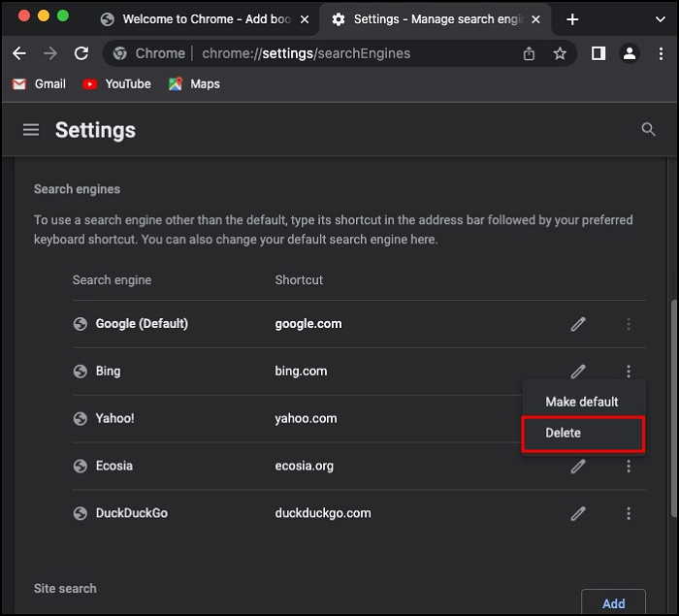The image size is (679, 616).
Task: Click the address bar URL field
Action: (x=320, y=54)
